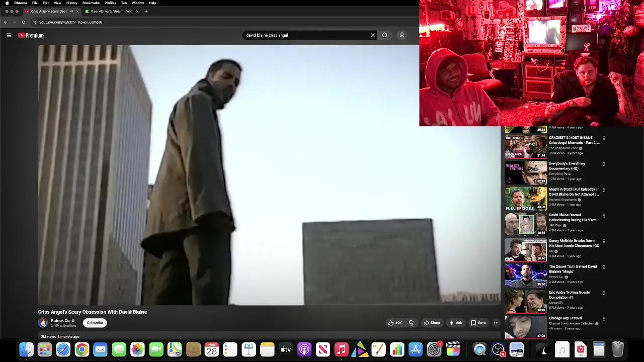
Task: Open System Settings from the Dock
Action: (x=434, y=349)
